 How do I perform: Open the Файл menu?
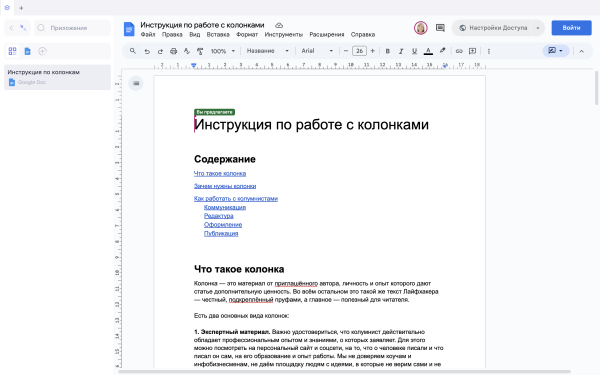point(148,34)
